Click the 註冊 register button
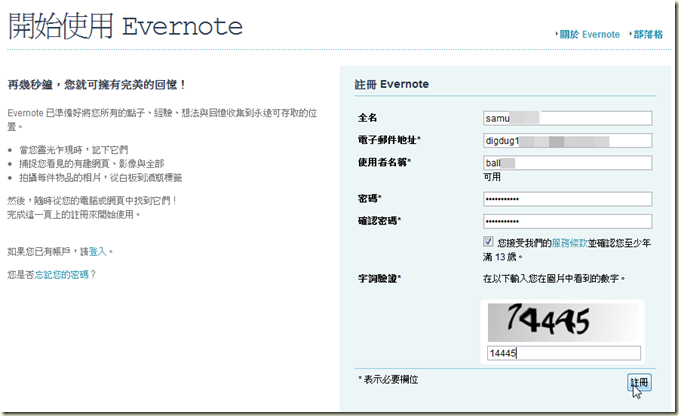Screen dimensions: 679x416 [x=639, y=383]
